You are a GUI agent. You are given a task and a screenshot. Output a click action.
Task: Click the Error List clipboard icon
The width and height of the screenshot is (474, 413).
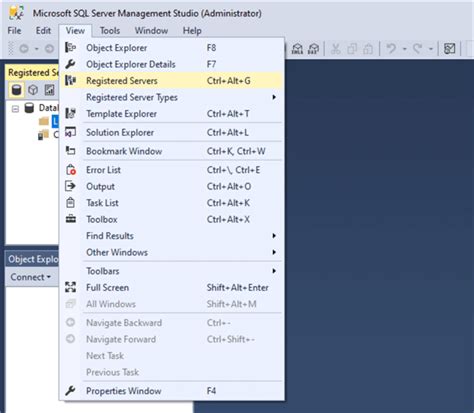(70, 170)
